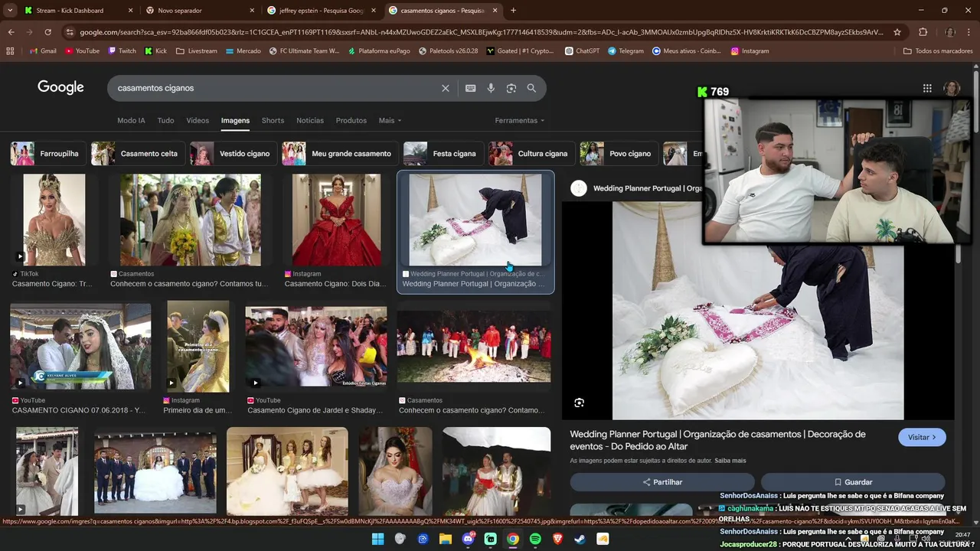
Task: Open the Mercado bookmarks folder
Action: pos(243,51)
